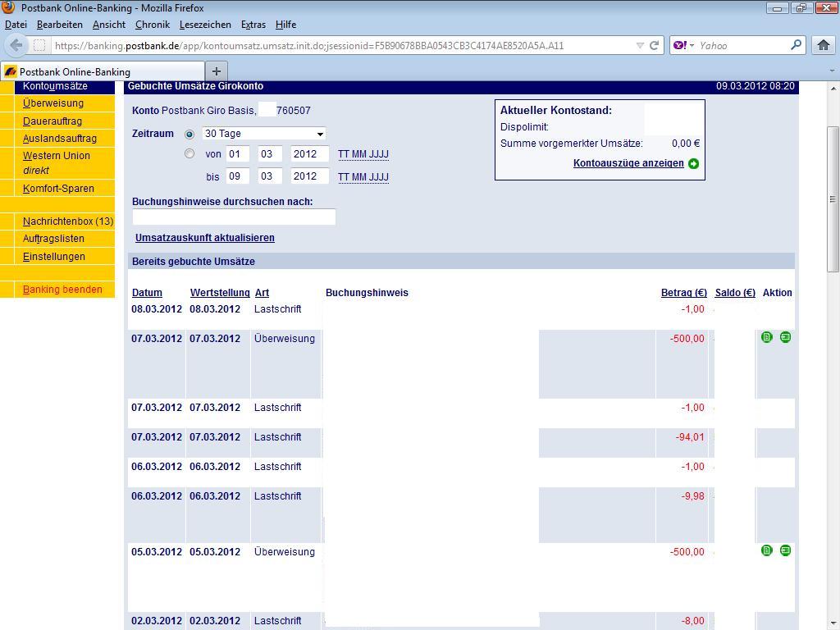
Task: Open the 30 Tage period dropdown
Action: click(x=264, y=134)
